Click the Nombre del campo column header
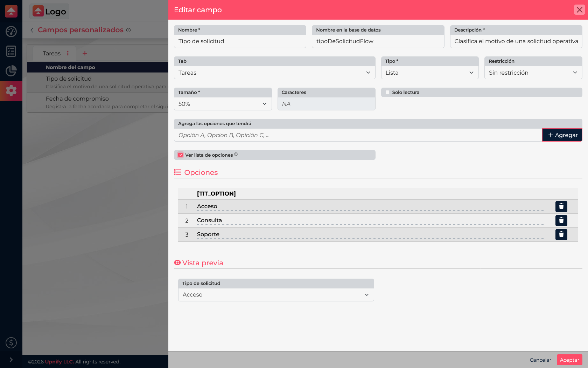The height and width of the screenshot is (368, 588). [70, 67]
